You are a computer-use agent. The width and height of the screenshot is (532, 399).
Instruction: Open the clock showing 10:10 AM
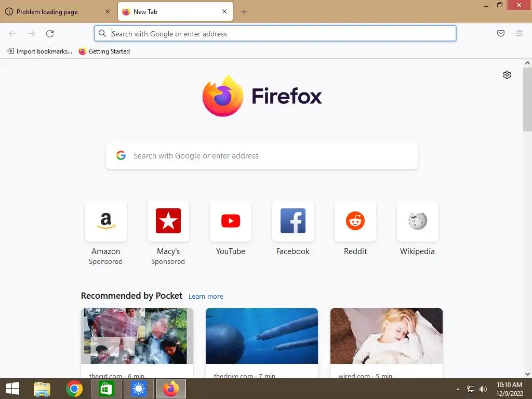509,389
